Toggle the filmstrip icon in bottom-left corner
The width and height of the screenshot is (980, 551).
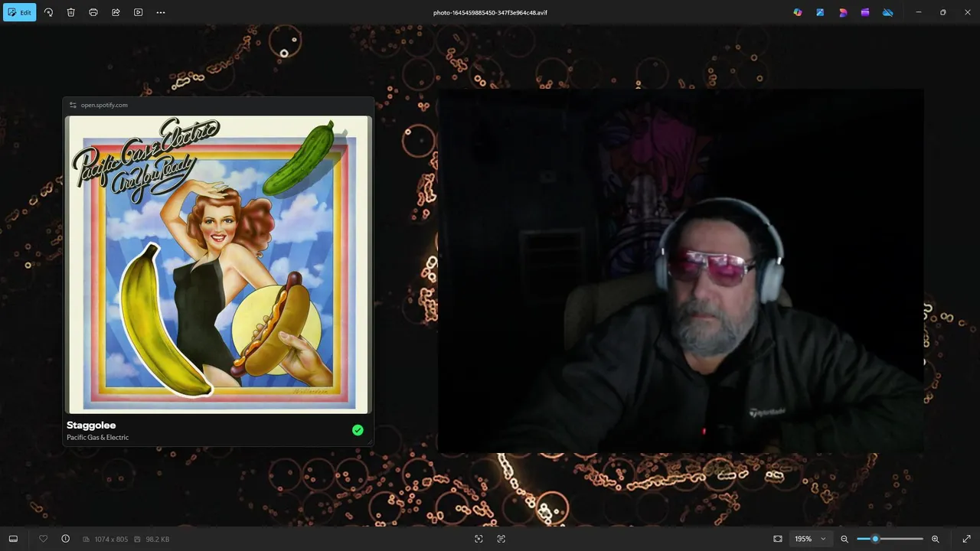pos(13,539)
